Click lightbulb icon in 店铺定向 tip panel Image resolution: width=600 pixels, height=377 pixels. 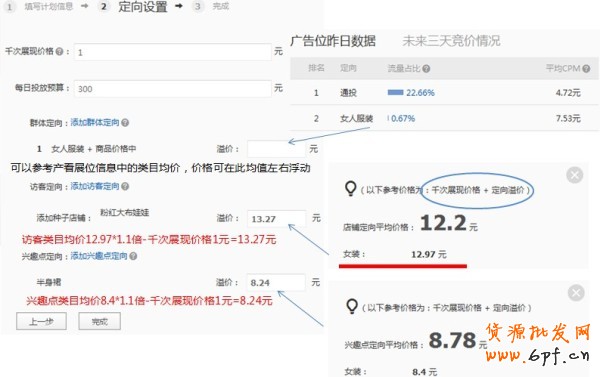(x=350, y=188)
